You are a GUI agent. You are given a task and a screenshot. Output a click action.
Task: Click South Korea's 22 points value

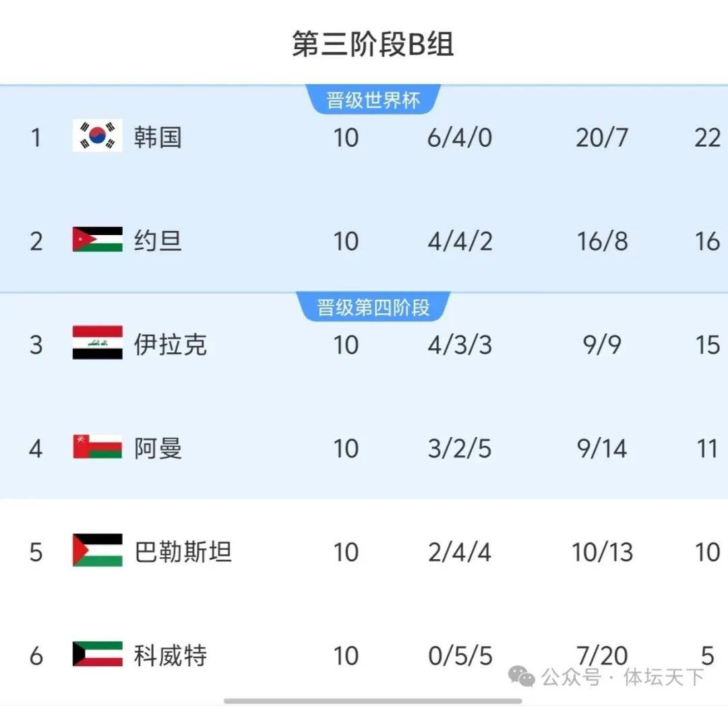[707, 137]
